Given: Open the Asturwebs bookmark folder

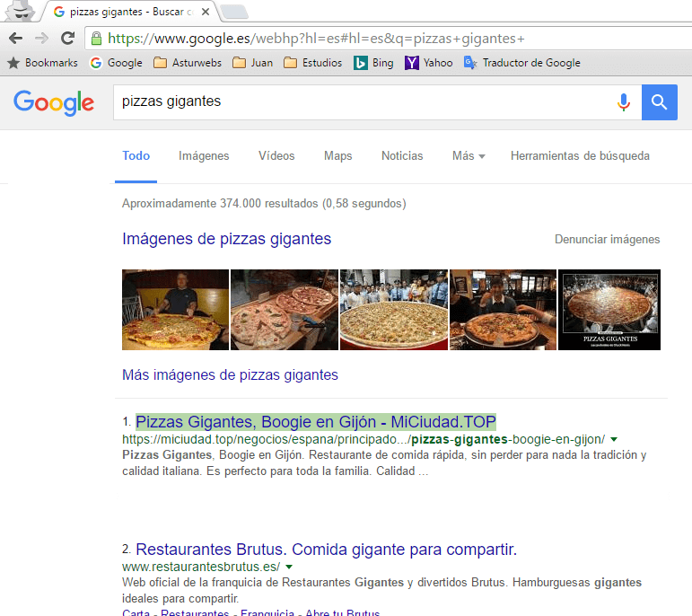Looking at the screenshot, I should click(188, 63).
